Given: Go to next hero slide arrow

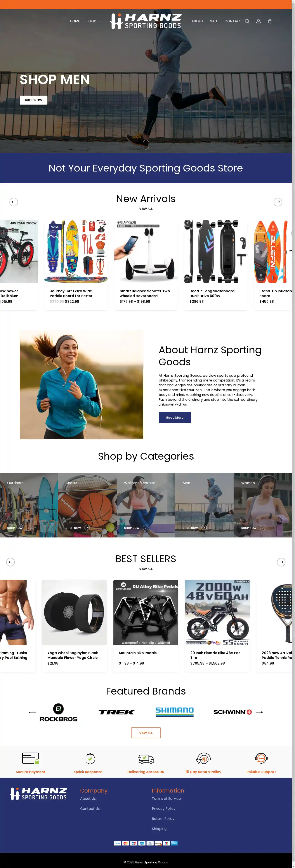Looking at the screenshot, I should (x=286, y=77).
